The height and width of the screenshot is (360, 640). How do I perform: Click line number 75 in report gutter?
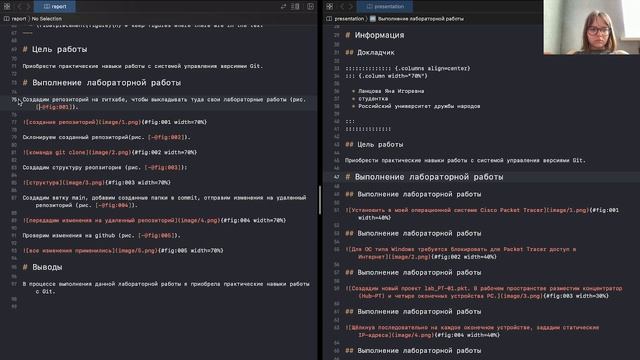pos(14,99)
